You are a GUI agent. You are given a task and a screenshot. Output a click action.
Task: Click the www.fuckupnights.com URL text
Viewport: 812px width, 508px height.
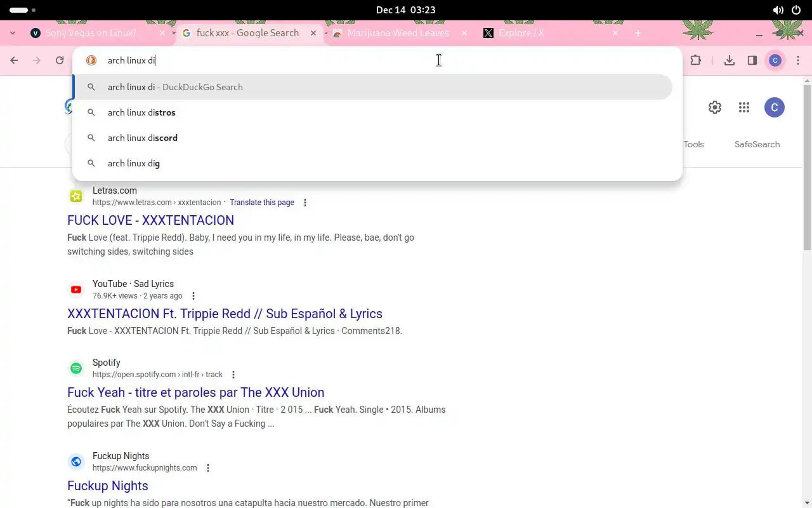(x=145, y=468)
